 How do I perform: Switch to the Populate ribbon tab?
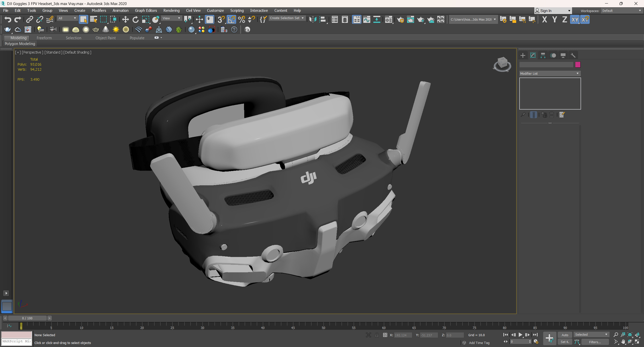(x=137, y=38)
